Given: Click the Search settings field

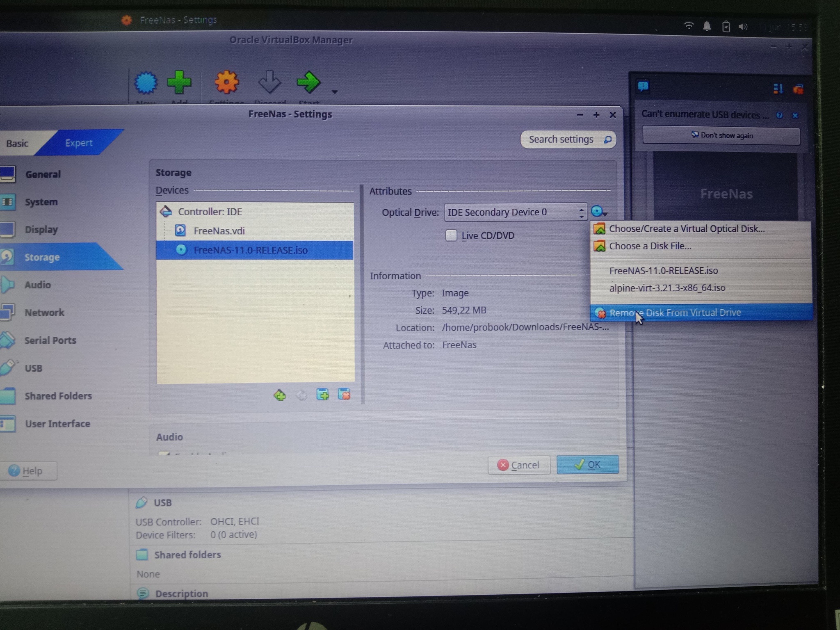Looking at the screenshot, I should (568, 139).
